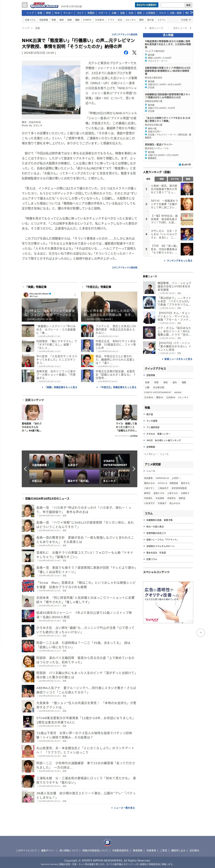Open 求人ボックス logo link
The image size is (215, 868).
pos(185,164)
